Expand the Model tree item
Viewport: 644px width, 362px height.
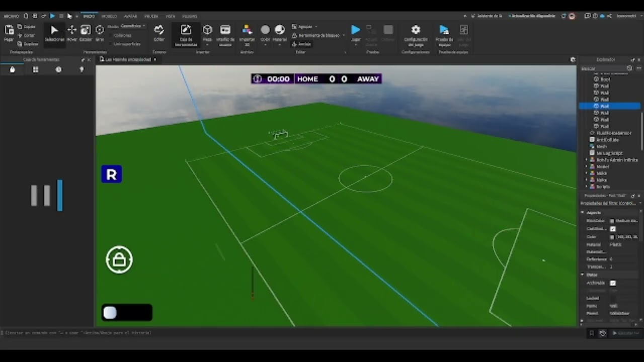586,166
